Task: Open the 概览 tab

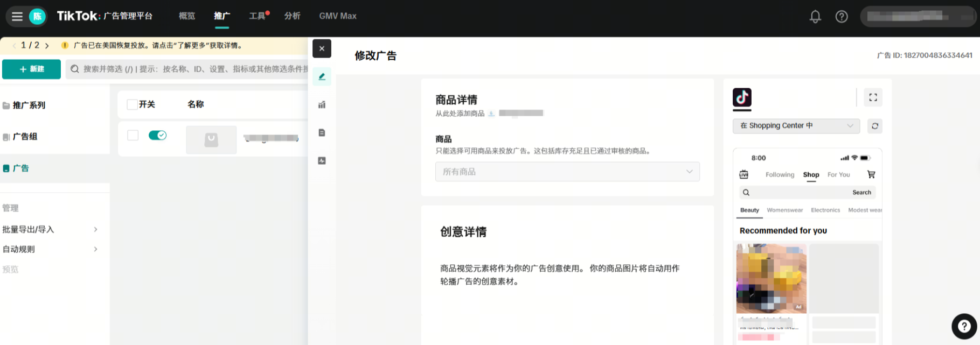Action: click(x=187, y=16)
